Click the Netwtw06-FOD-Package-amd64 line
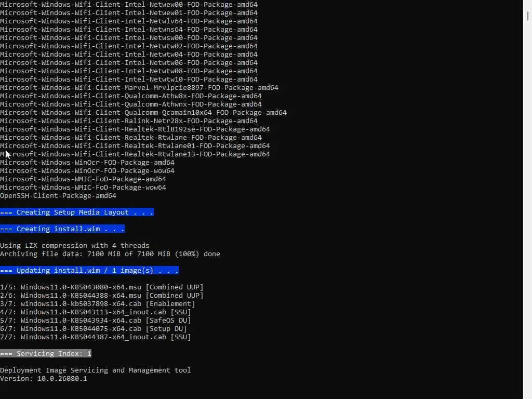The width and height of the screenshot is (532, 399). point(129,62)
